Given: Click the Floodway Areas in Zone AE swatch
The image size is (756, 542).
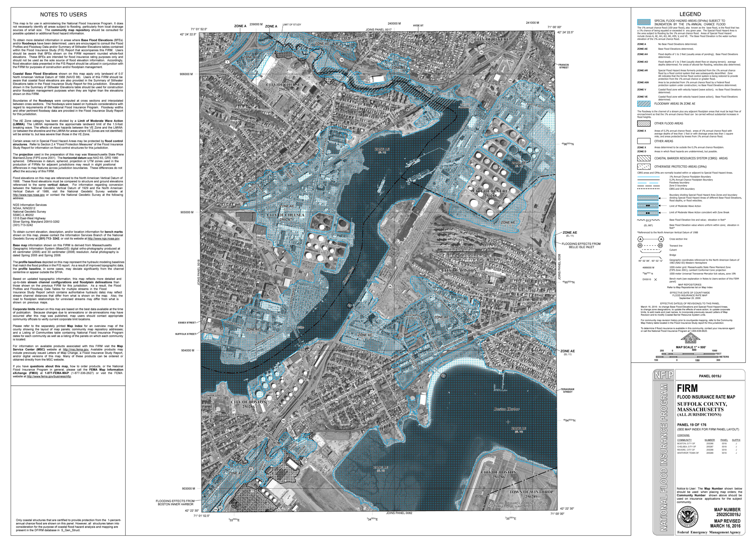Looking at the screenshot, I should pos(643,104).
